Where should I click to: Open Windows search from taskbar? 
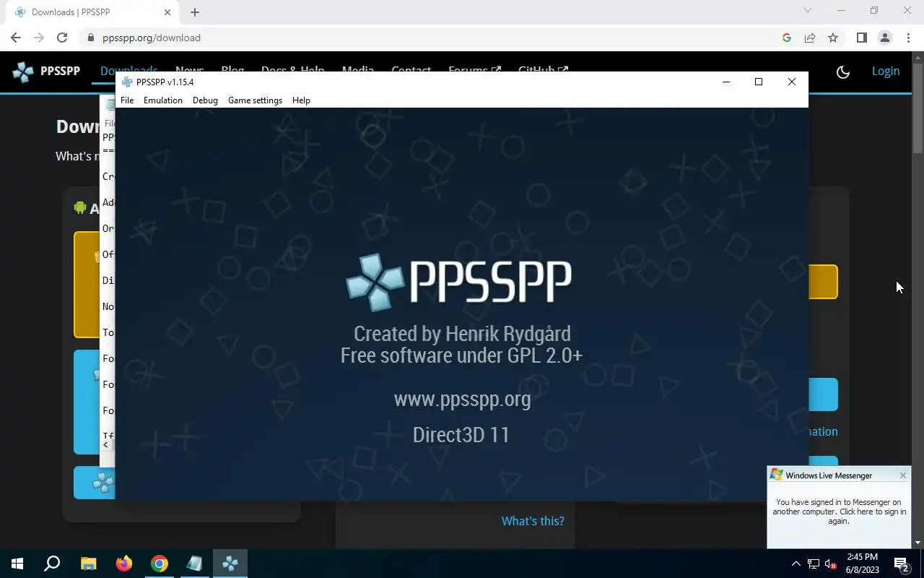(x=52, y=564)
